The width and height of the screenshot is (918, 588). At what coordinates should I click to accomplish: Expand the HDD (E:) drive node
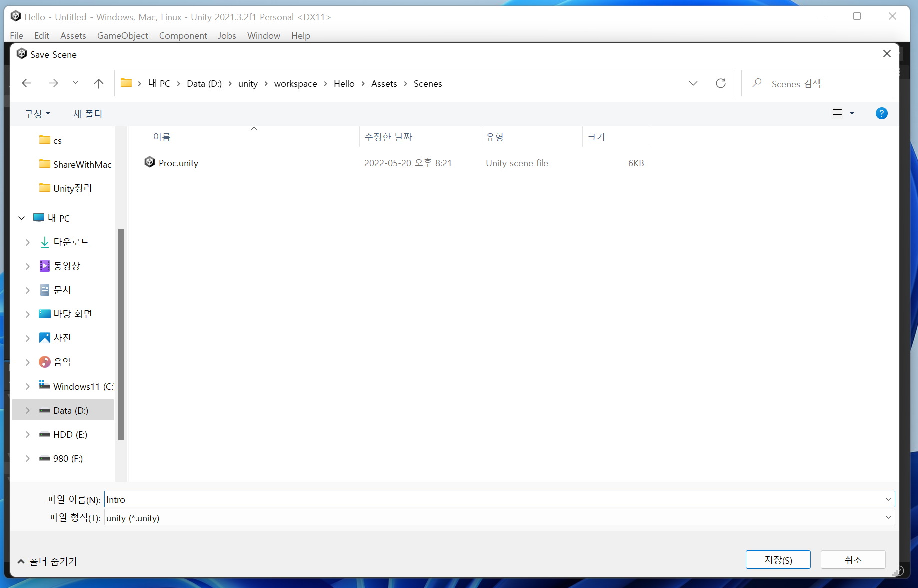point(28,435)
